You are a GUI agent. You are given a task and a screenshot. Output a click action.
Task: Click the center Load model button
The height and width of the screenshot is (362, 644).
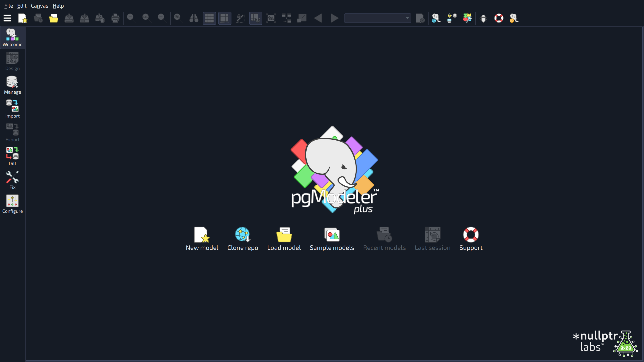click(x=284, y=239)
